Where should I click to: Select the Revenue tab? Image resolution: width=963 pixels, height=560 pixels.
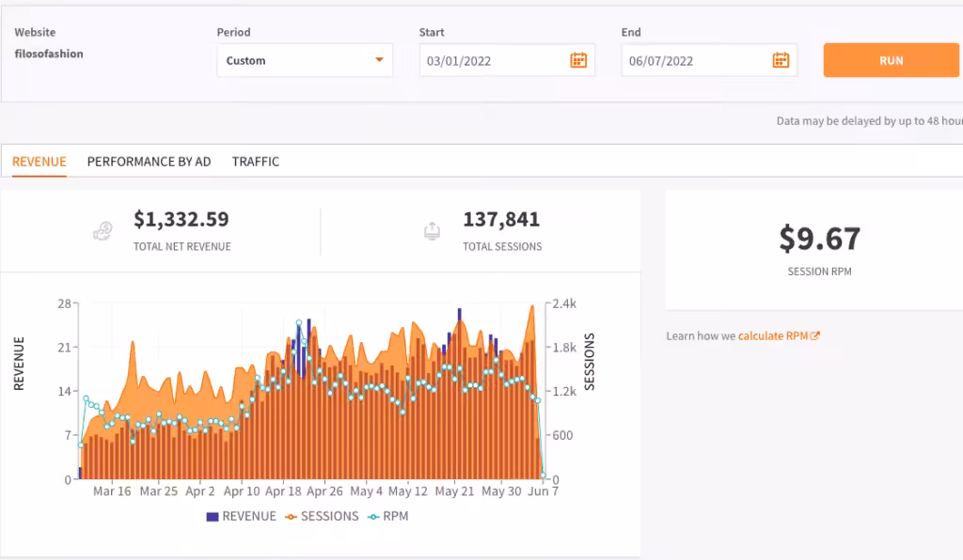(39, 162)
